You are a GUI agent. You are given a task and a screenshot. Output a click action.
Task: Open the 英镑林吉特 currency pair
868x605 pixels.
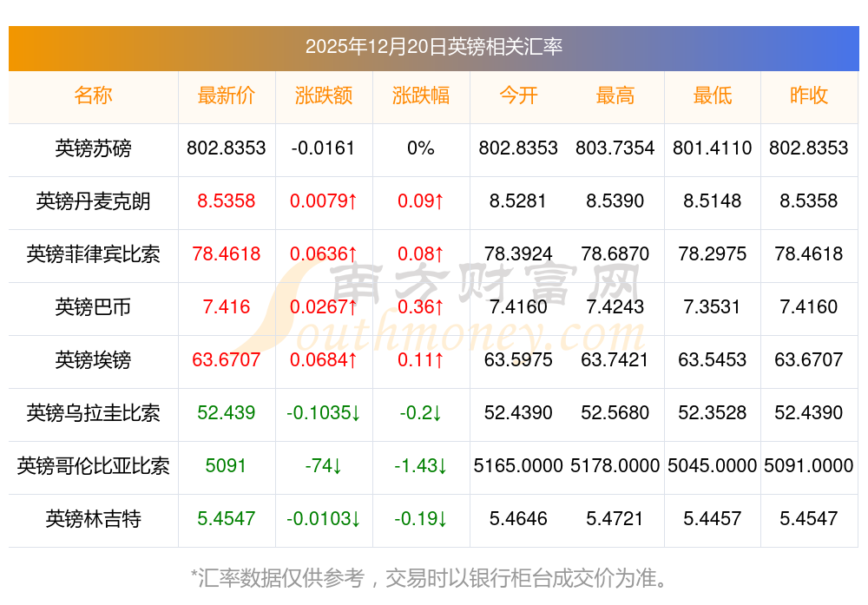pyautogui.click(x=93, y=519)
